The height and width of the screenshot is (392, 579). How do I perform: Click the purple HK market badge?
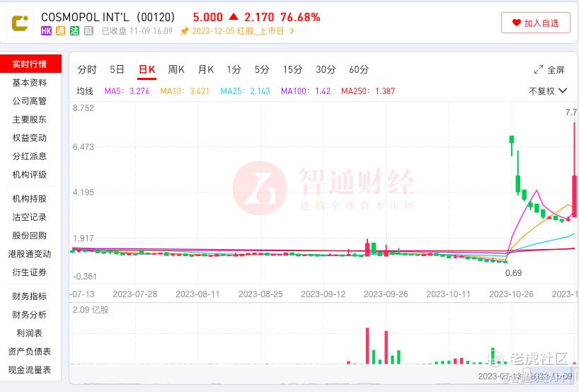point(46,31)
